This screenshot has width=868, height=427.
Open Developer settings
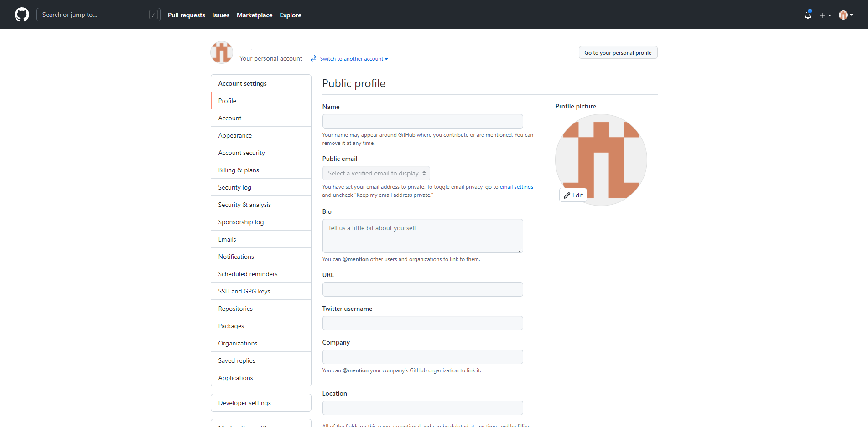(261, 403)
